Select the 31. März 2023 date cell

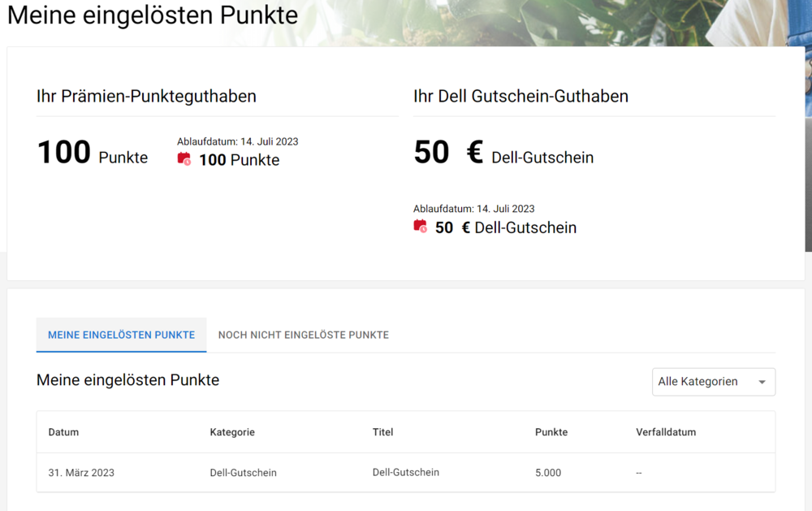[81, 473]
